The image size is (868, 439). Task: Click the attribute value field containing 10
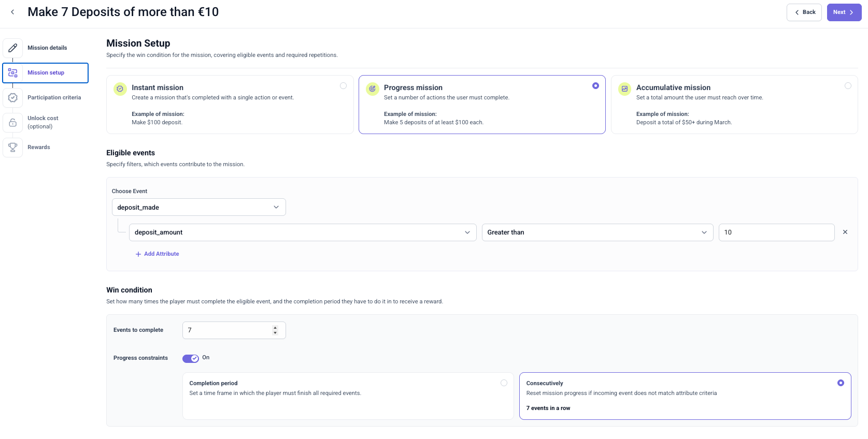(x=777, y=232)
